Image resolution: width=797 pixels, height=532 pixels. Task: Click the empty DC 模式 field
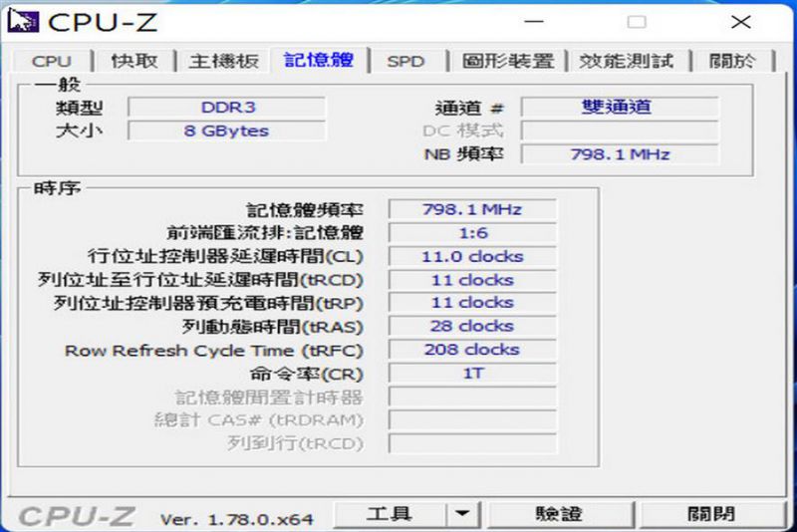(620, 131)
